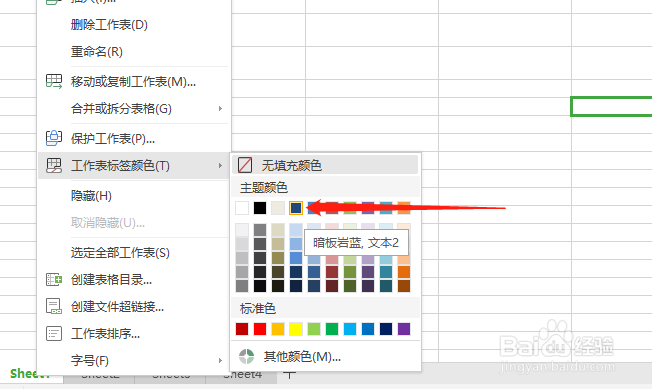This screenshot has height=389, width=652.
Task: Choose 选定全部工作表(S) menu item
Action: tap(120, 252)
